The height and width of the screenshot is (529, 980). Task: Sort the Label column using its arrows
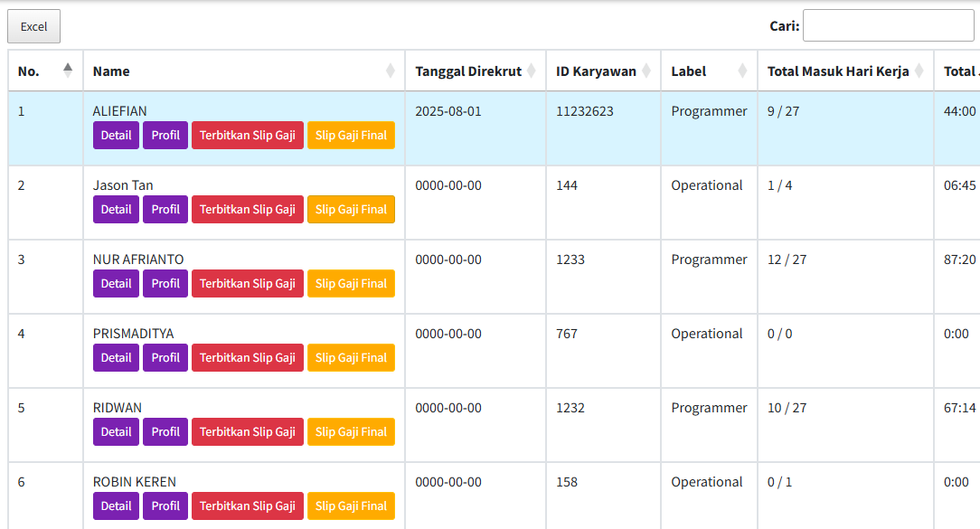pos(742,71)
